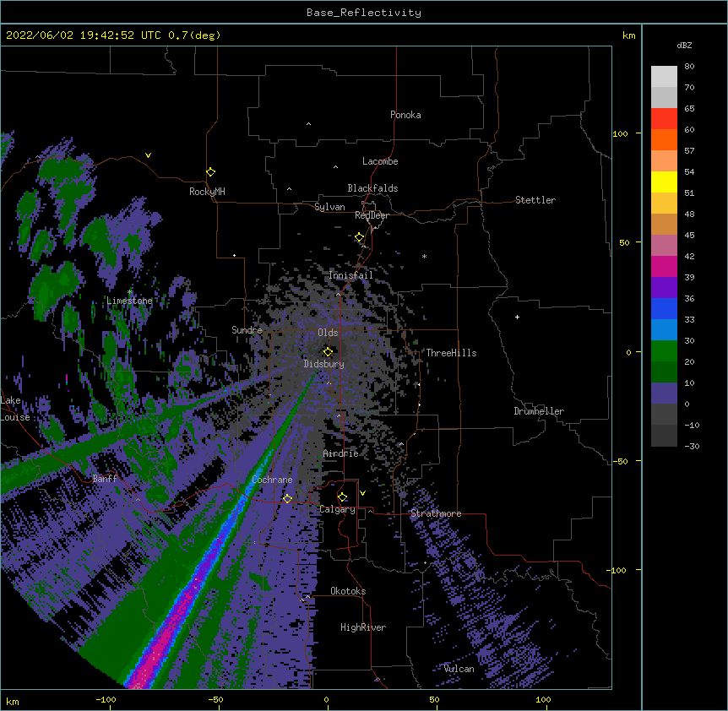Viewport: 728px width, 711px height.
Task: Click the Blackfalds city label
Action: tap(372, 188)
